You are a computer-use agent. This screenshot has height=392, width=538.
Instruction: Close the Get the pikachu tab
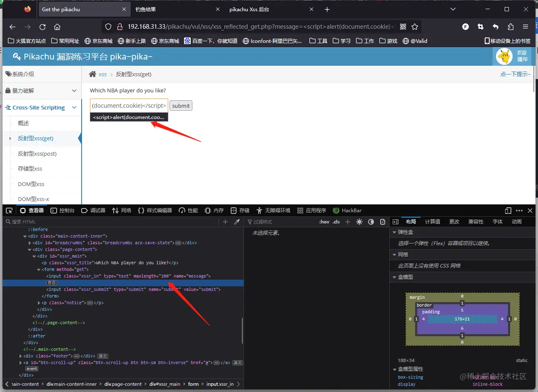[124, 9]
